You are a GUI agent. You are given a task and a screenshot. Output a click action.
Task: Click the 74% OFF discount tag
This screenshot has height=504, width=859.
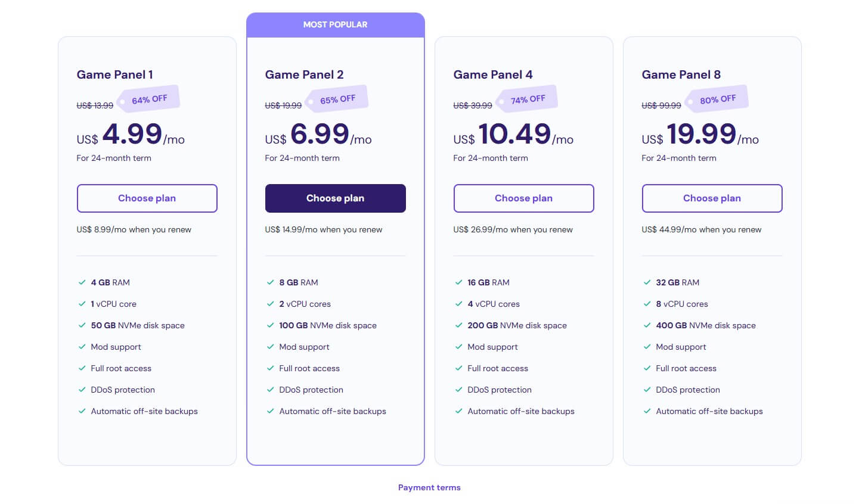pyautogui.click(x=527, y=99)
